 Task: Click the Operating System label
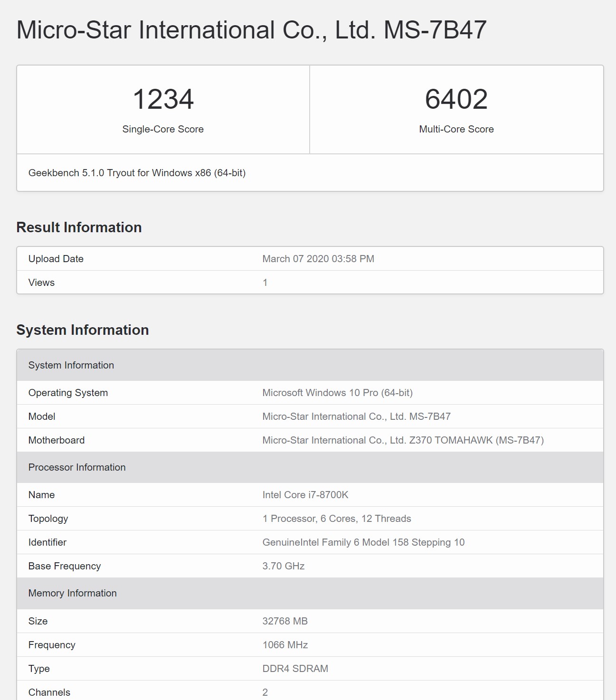[x=68, y=393]
